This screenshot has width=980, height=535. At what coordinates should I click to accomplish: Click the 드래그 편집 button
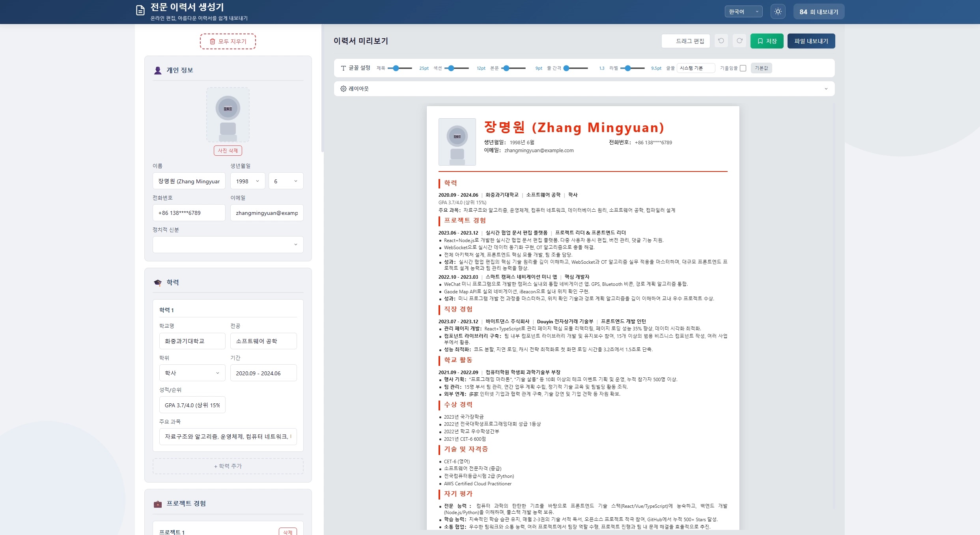pos(685,41)
